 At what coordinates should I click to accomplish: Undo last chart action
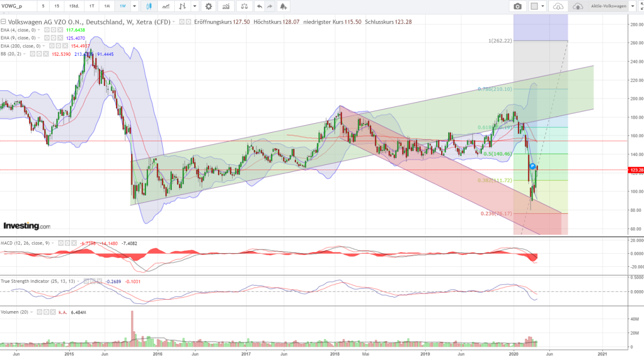point(259,6)
